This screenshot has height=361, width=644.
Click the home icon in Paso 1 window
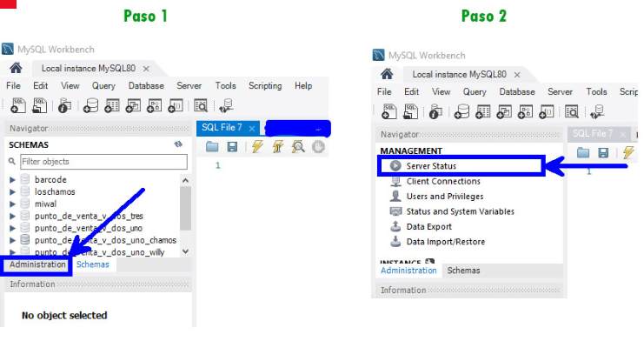tap(16, 68)
